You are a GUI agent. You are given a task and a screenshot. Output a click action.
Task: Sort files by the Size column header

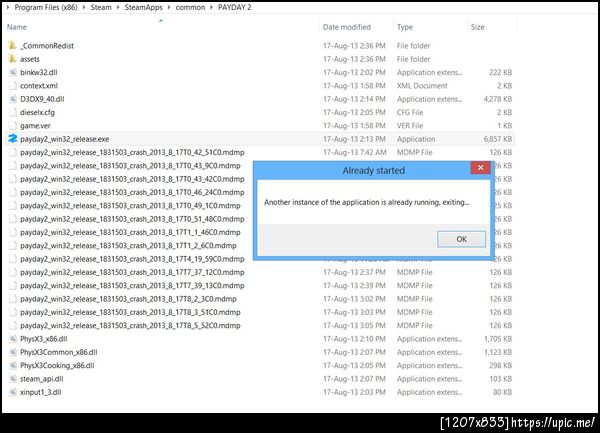click(478, 27)
